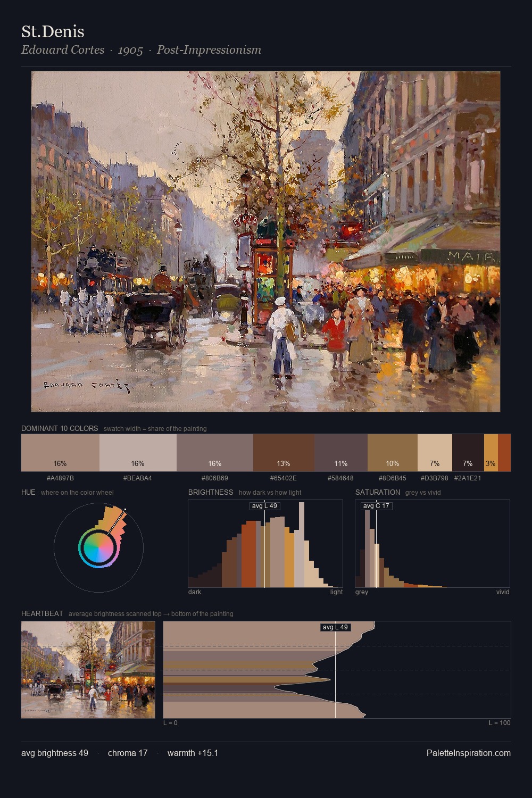Choose the #8D6B45 swatch at 10%
This screenshot has height=798, width=532.
(x=393, y=453)
